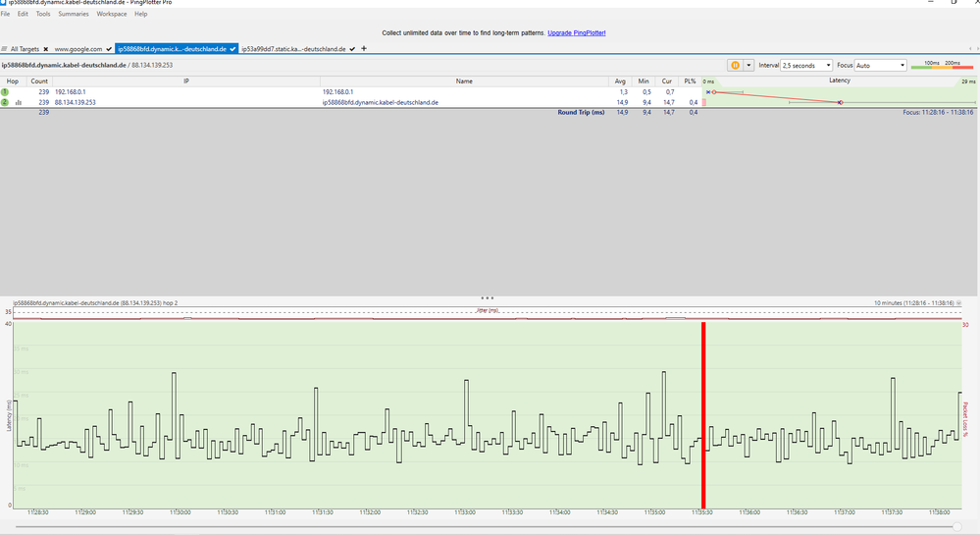The width and height of the screenshot is (980, 535).
Task: Pause tracing with the orange pause button
Action: pos(736,65)
